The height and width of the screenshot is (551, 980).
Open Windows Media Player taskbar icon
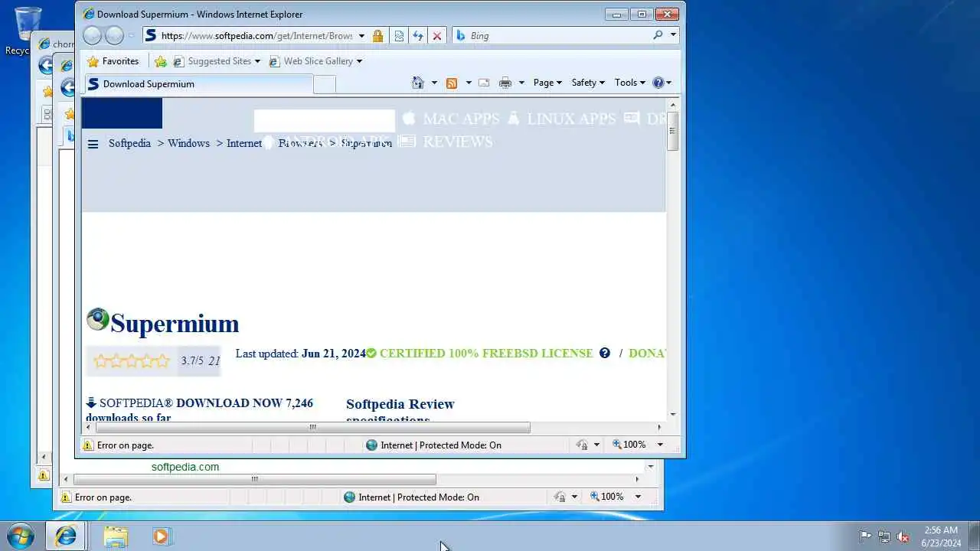(161, 536)
